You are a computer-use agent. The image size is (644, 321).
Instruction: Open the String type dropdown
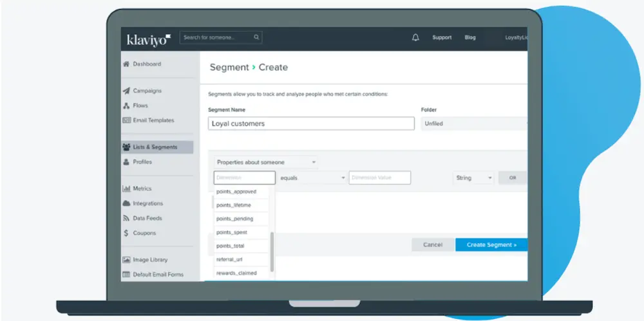coord(473,178)
